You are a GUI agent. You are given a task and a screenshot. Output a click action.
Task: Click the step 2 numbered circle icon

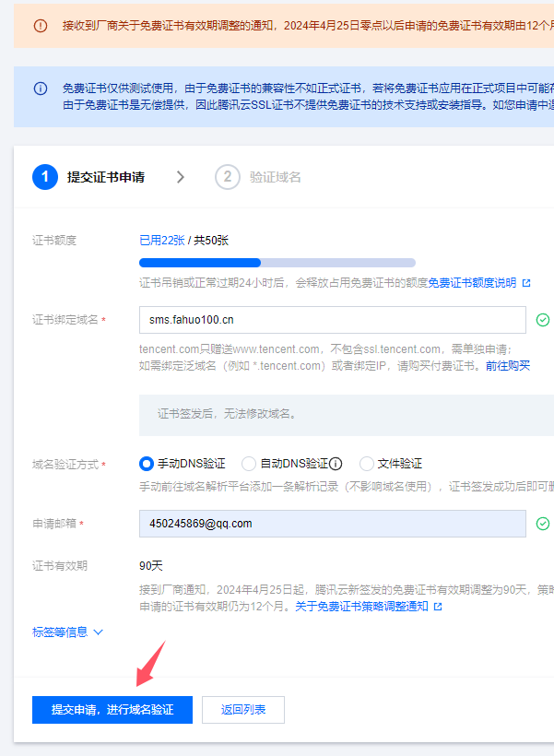pos(227,177)
